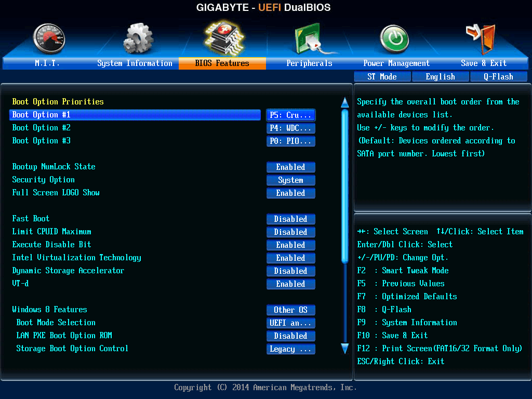Select the Bootup NumLock State label

(54, 167)
